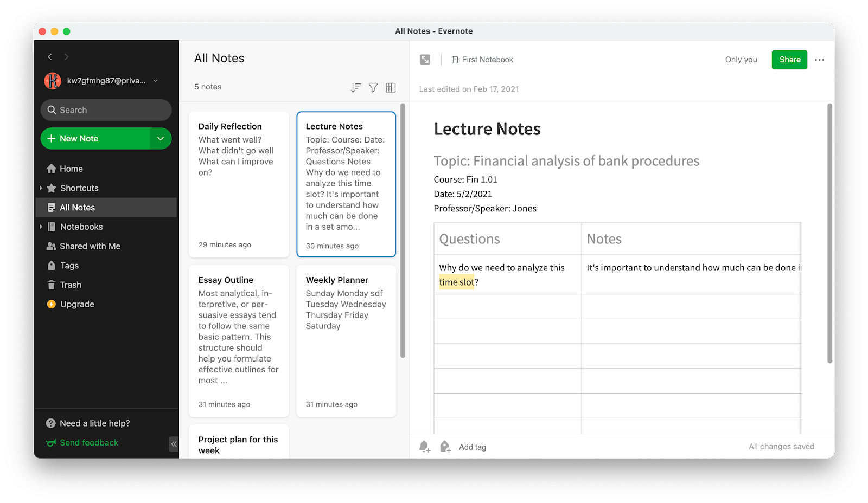
Task: Click the All changes saved status
Action: [x=781, y=447]
